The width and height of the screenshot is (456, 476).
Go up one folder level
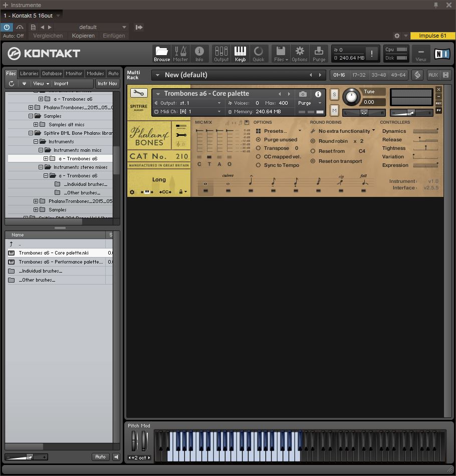tap(11, 244)
